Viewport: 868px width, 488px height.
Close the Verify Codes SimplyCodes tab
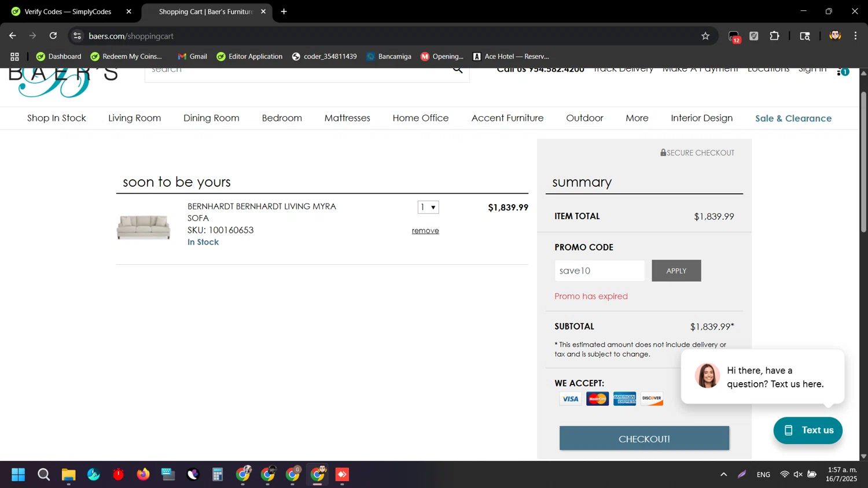coord(128,12)
